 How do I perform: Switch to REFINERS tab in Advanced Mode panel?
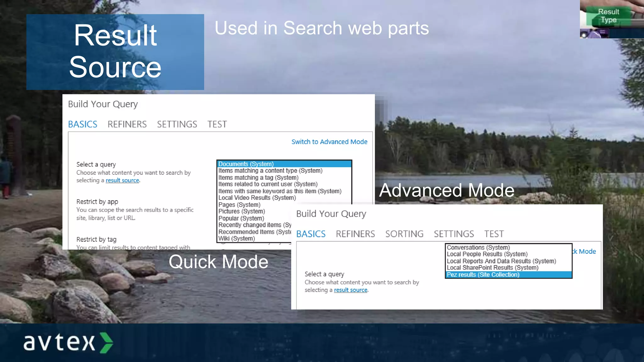(355, 234)
